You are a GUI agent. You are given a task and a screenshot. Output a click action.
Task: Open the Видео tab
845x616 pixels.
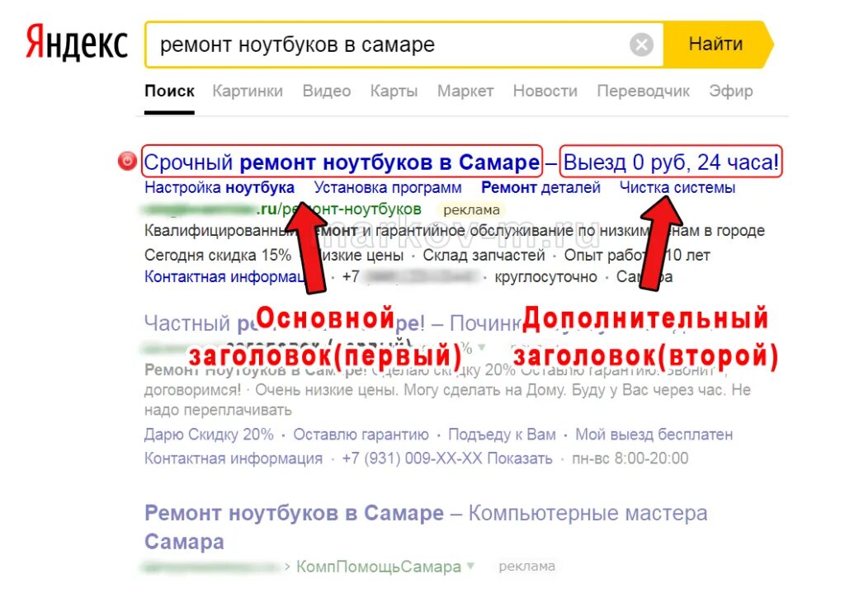327,91
